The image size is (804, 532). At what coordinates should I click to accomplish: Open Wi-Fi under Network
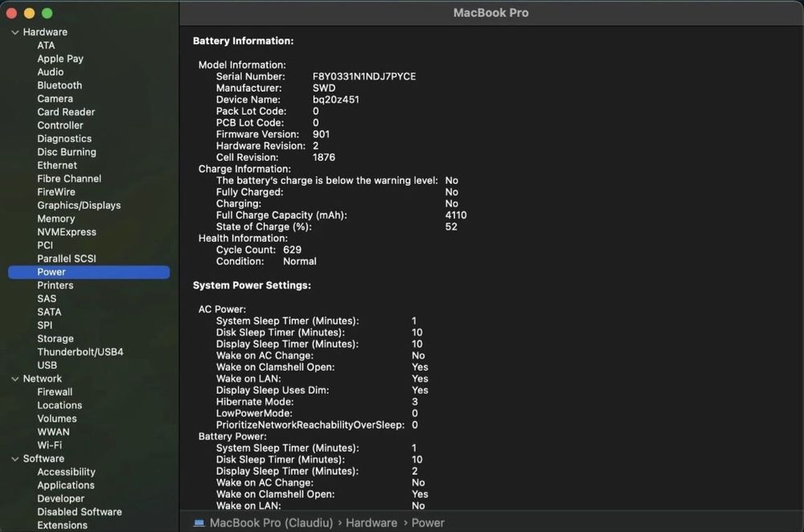point(49,445)
